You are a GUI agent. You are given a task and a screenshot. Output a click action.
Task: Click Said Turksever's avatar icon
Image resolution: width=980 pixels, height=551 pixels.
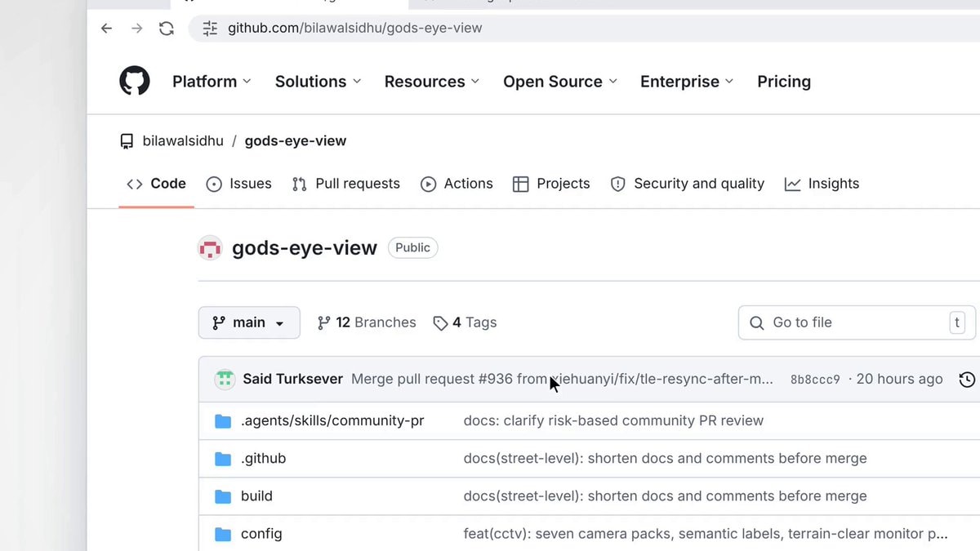225,379
